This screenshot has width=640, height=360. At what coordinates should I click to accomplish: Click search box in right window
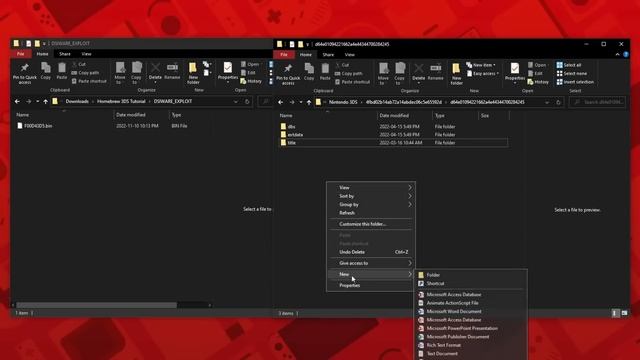click(x=597, y=102)
